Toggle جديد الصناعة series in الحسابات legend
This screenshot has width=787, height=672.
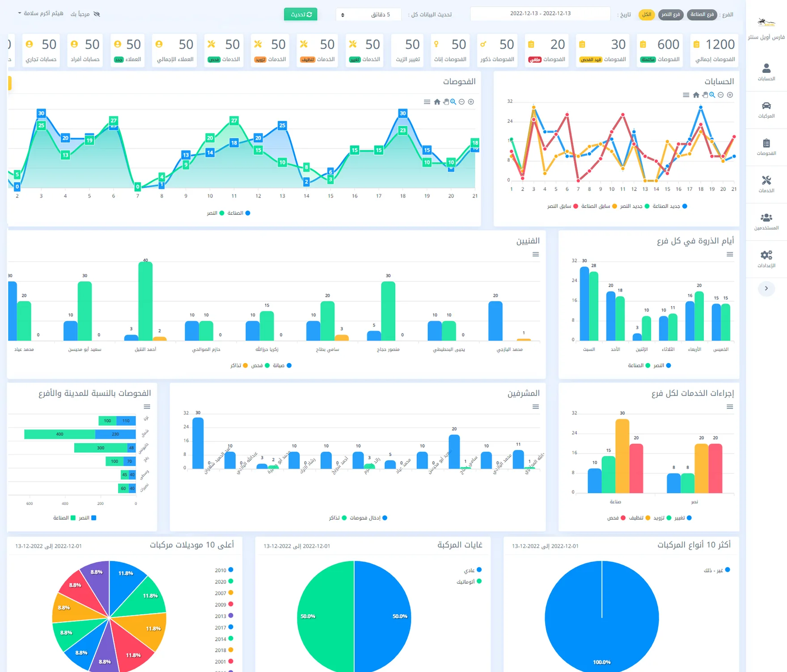669,206
